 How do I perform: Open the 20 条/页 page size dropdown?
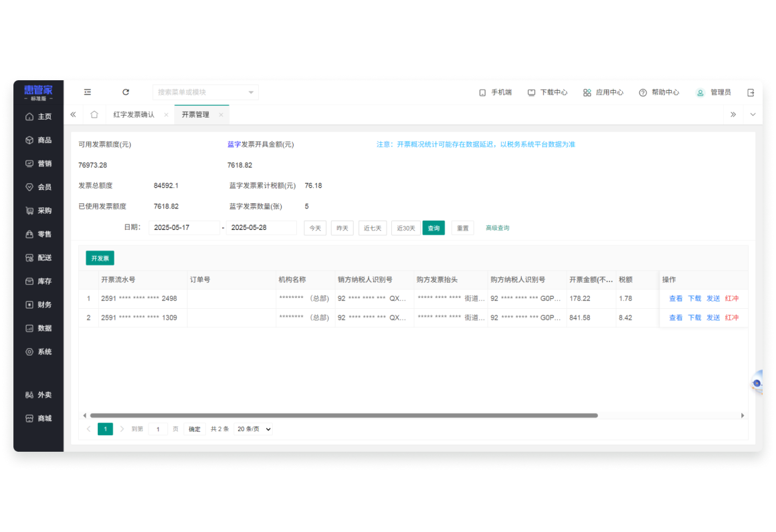pyautogui.click(x=254, y=429)
